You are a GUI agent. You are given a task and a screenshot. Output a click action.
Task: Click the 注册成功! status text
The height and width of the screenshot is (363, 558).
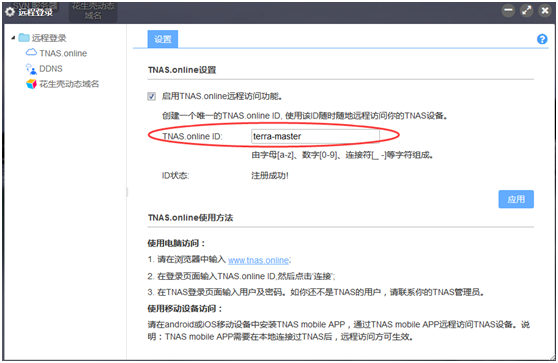270,175
